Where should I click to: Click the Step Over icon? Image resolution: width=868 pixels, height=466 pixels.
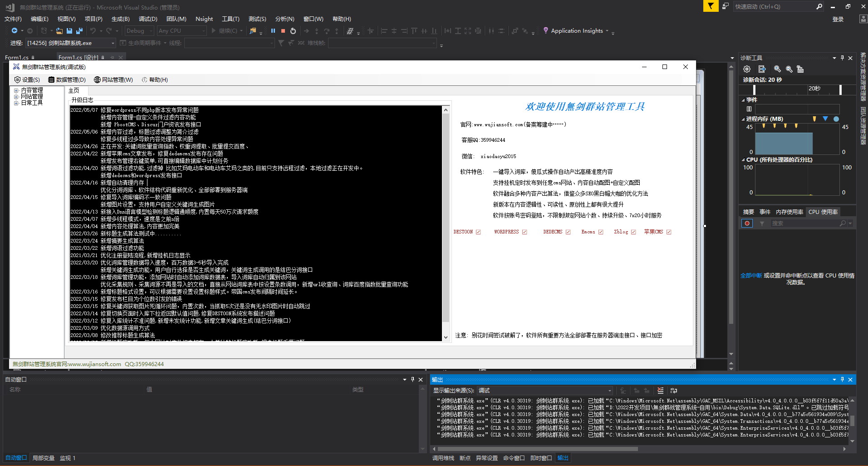(x=327, y=31)
